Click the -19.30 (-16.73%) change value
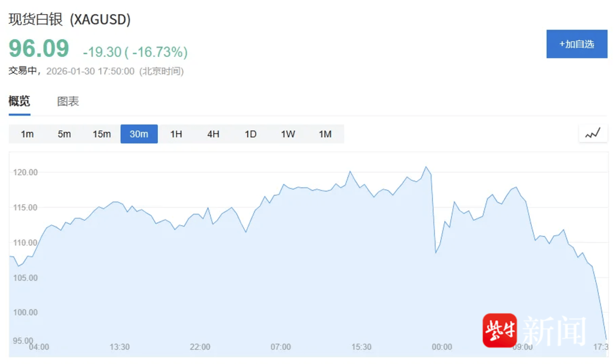Image resolution: width=615 pixels, height=364 pixels. [x=135, y=52]
